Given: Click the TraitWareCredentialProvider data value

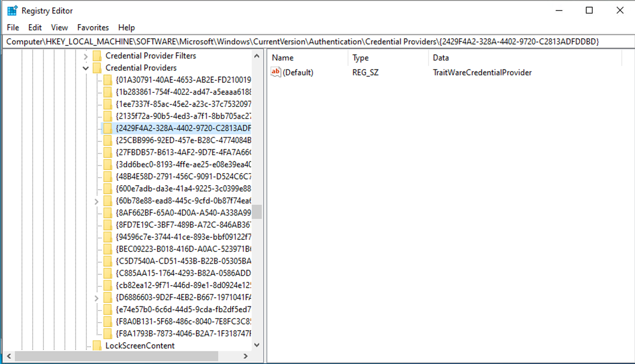Looking at the screenshot, I should click(482, 72).
